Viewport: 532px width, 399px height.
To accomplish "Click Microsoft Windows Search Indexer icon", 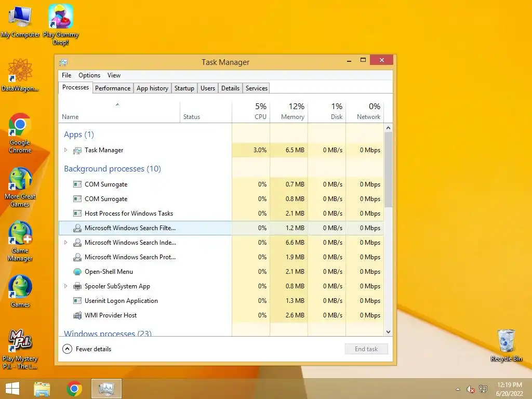I will (x=77, y=243).
